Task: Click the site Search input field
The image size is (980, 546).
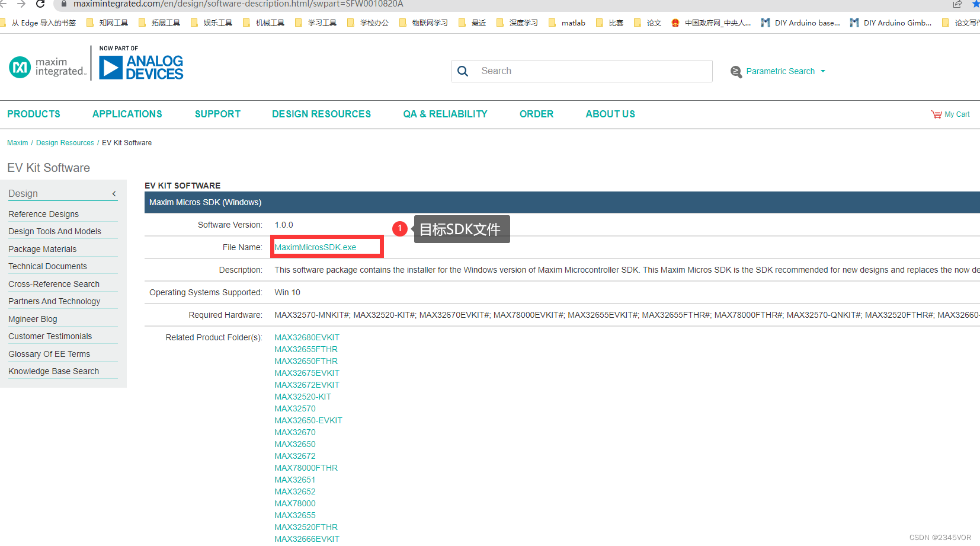Action: coord(582,71)
